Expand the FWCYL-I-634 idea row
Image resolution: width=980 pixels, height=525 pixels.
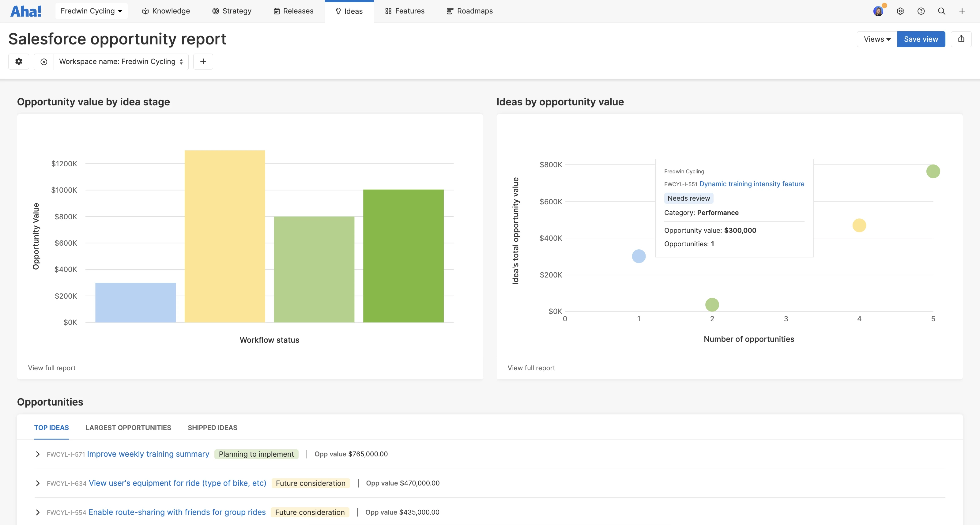tap(38, 483)
